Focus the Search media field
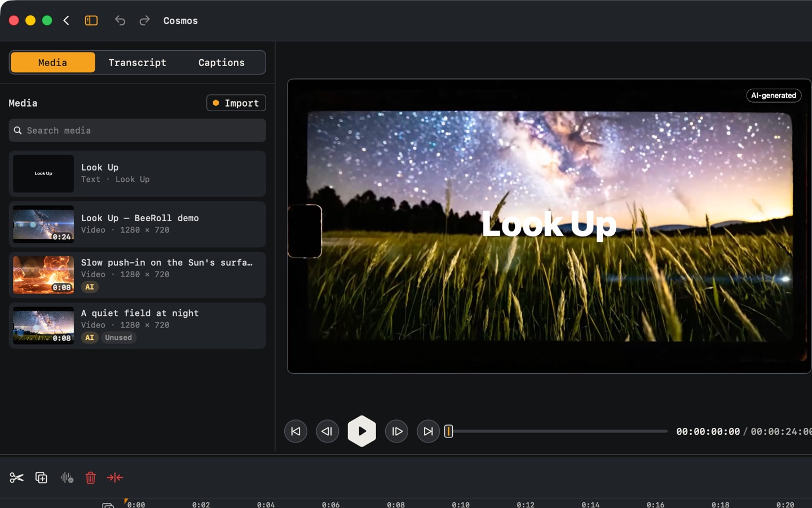The height and width of the screenshot is (508, 812). 138,130
